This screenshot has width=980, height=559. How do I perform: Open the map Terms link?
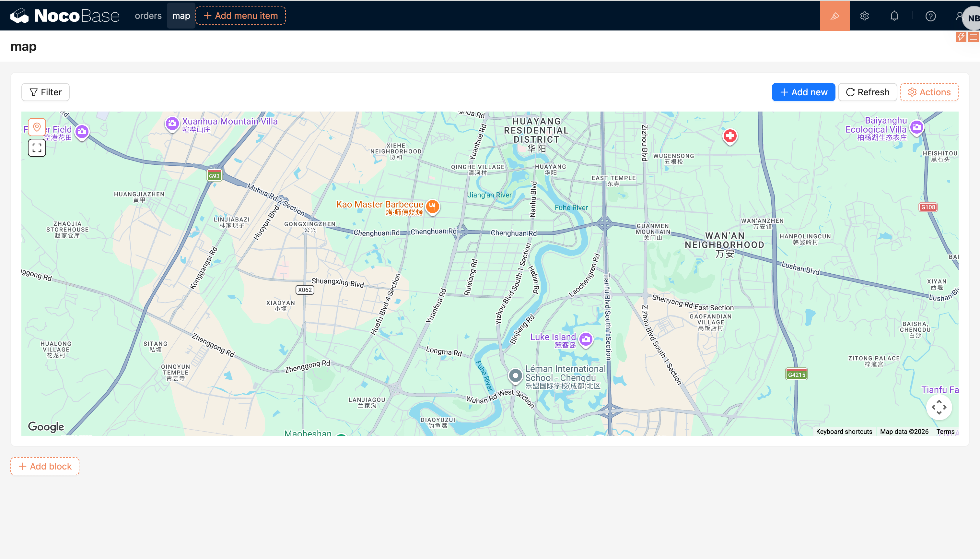coord(945,432)
